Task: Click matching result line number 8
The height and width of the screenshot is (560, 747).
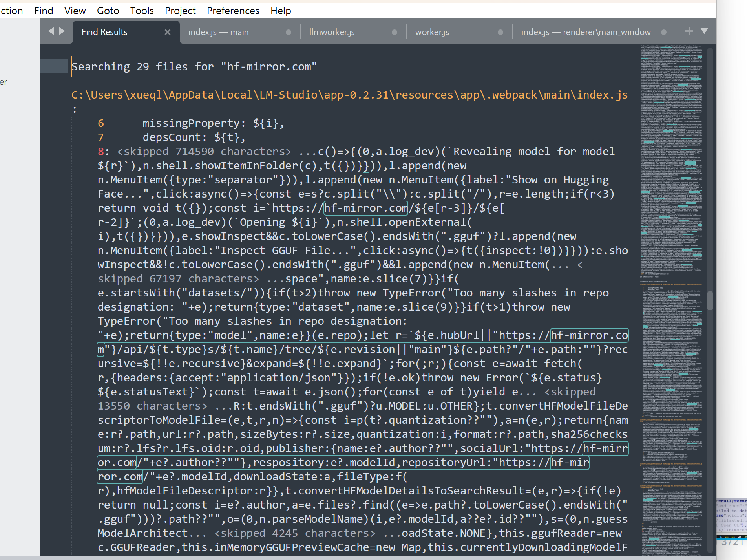Action: (x=101, y=152)
